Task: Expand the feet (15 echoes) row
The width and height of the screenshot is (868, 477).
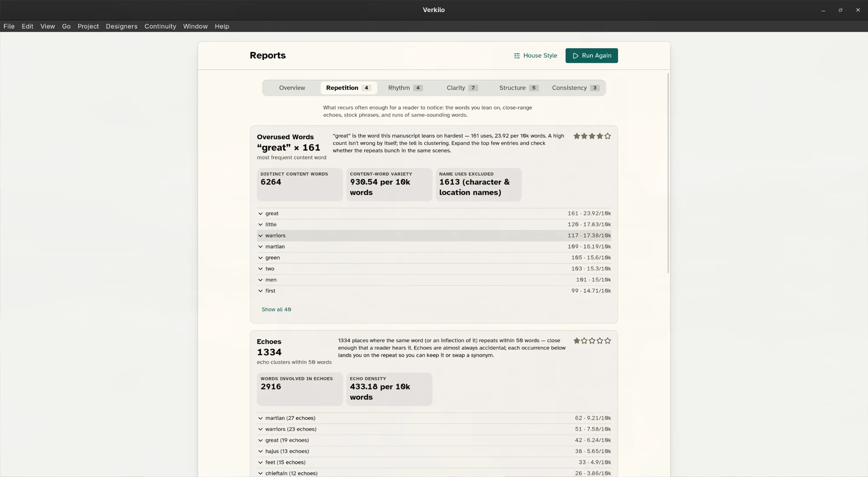Action: pos(434,462)
